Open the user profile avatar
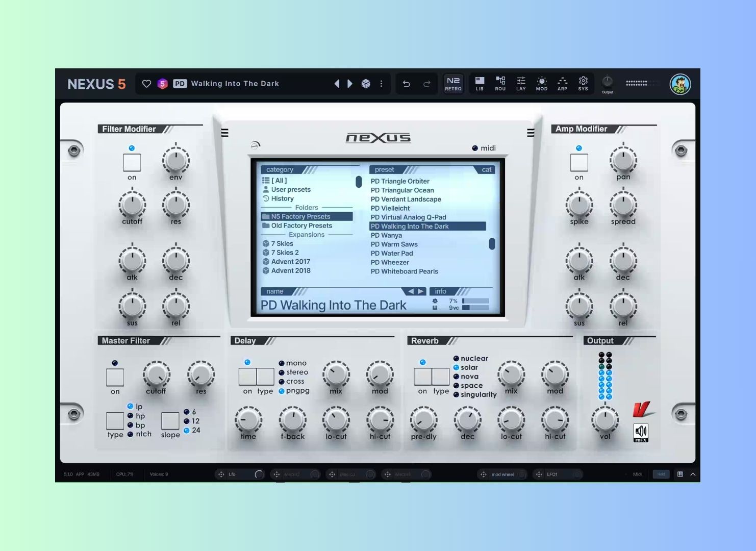This screenshot has height=551, width=756. pyautogui.click(x=680, y=84)
